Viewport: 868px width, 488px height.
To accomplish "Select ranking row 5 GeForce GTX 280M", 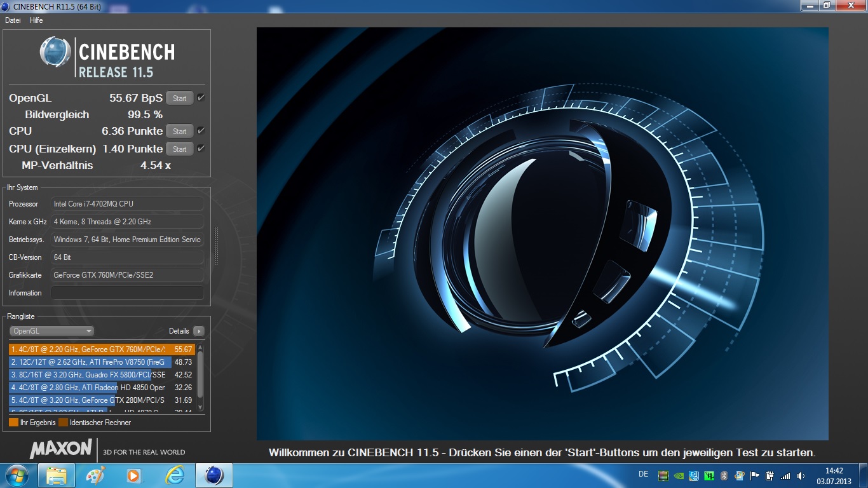I will pos(102,400).
